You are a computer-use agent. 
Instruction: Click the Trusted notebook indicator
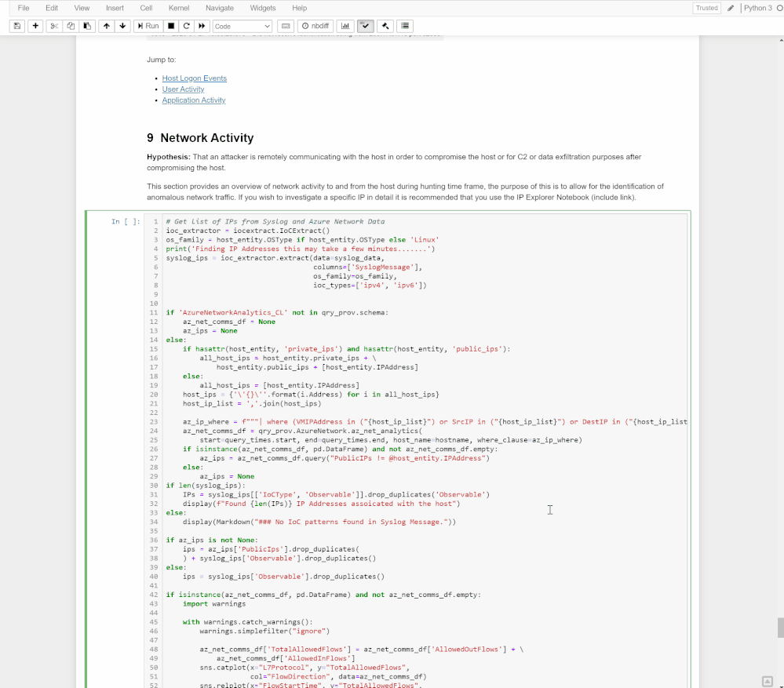(706, 8)
